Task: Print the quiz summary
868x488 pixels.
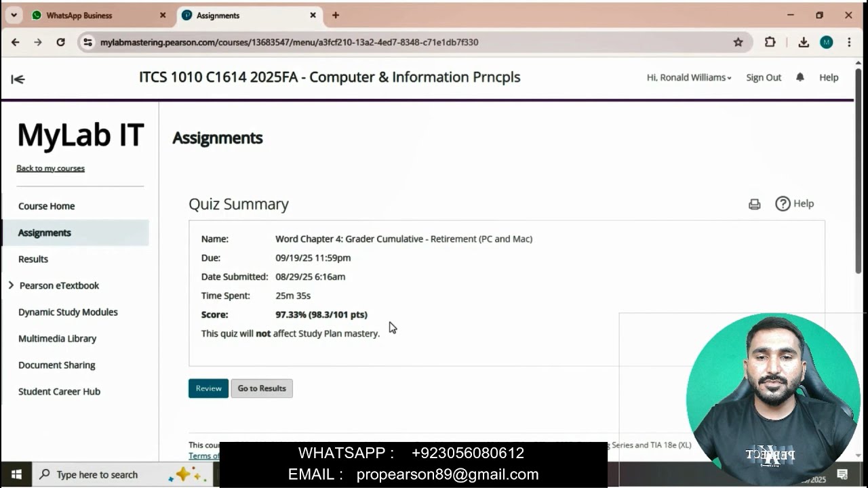Action: [x=754, y=204]
